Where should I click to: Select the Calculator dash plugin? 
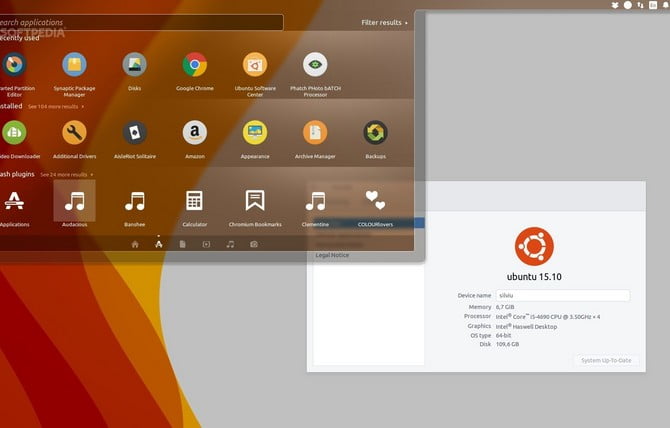(x=194, y=201)
